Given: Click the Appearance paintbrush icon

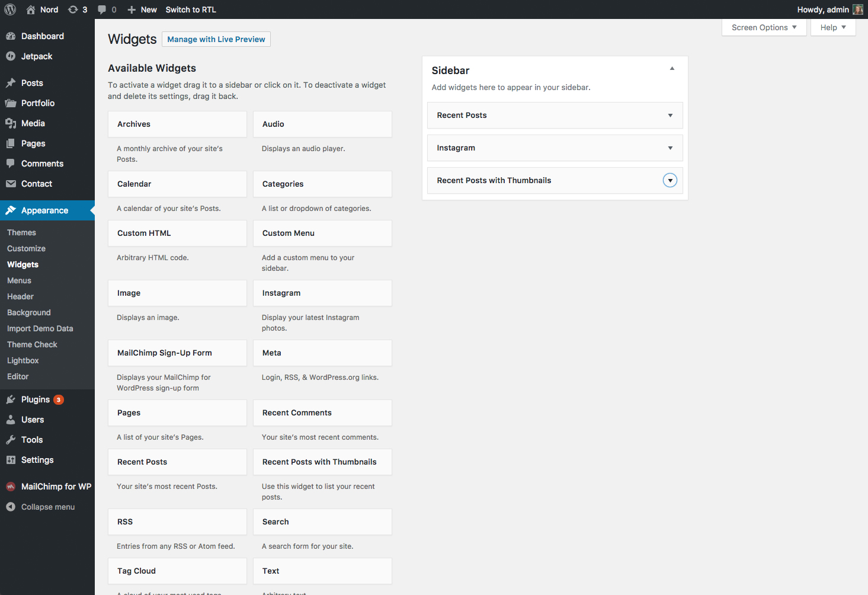Looking at the screenshot, I should click(11, 210).
